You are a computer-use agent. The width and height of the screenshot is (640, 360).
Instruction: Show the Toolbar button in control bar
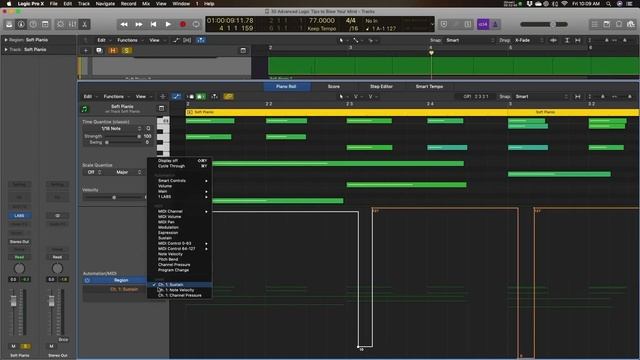coord(45,24)
